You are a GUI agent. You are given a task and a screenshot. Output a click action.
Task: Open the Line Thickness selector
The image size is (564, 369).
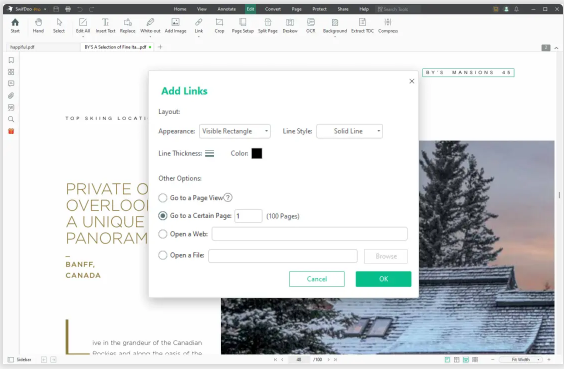point(210,154)
